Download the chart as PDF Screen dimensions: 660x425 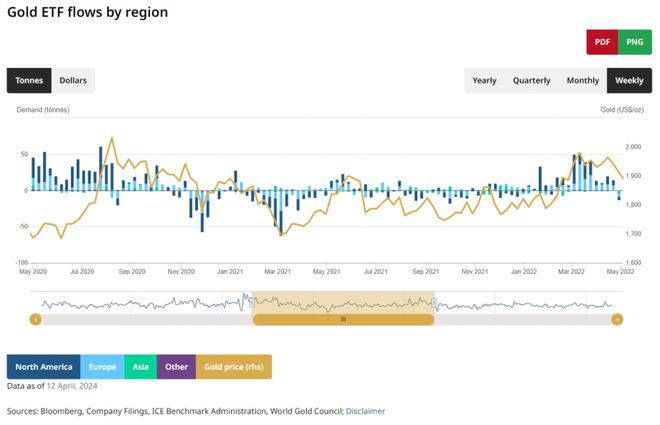point(602,42)
